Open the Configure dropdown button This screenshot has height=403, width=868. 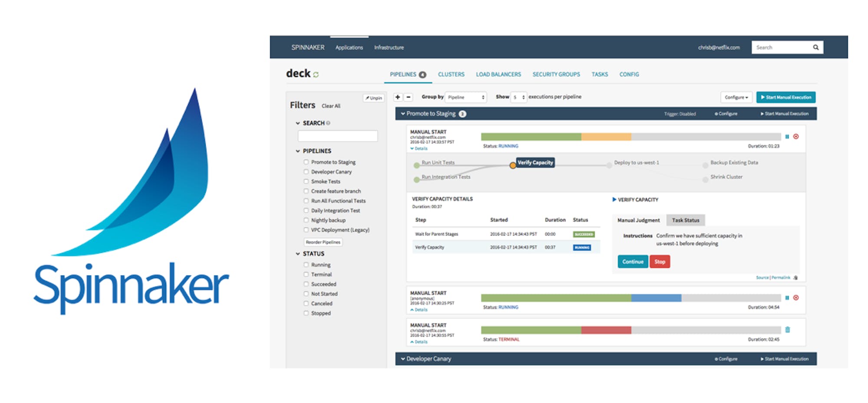(736, 97)
